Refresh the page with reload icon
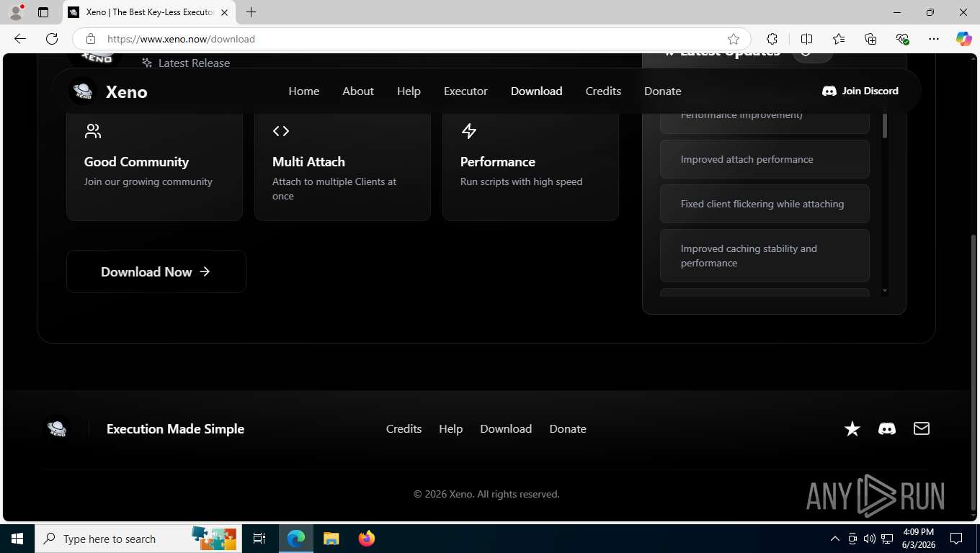The image size is (980, 553). (52, 39)
